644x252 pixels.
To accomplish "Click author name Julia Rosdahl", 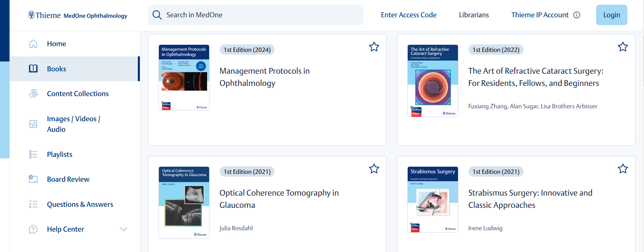I will coord(236,228).
